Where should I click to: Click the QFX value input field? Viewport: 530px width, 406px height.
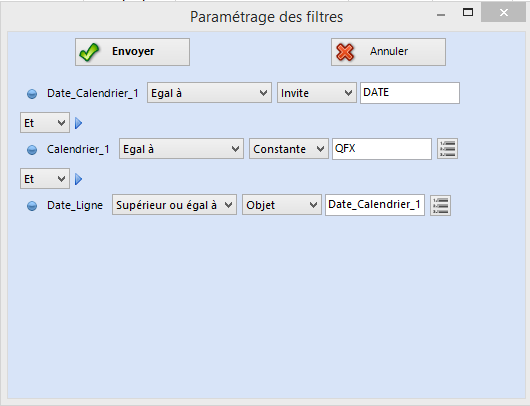click(x=382, y=149)
